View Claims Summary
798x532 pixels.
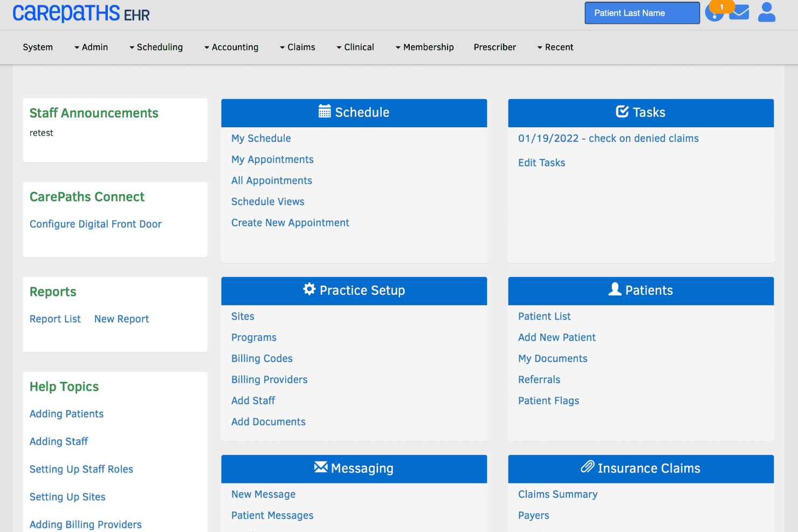click(558, 494)
